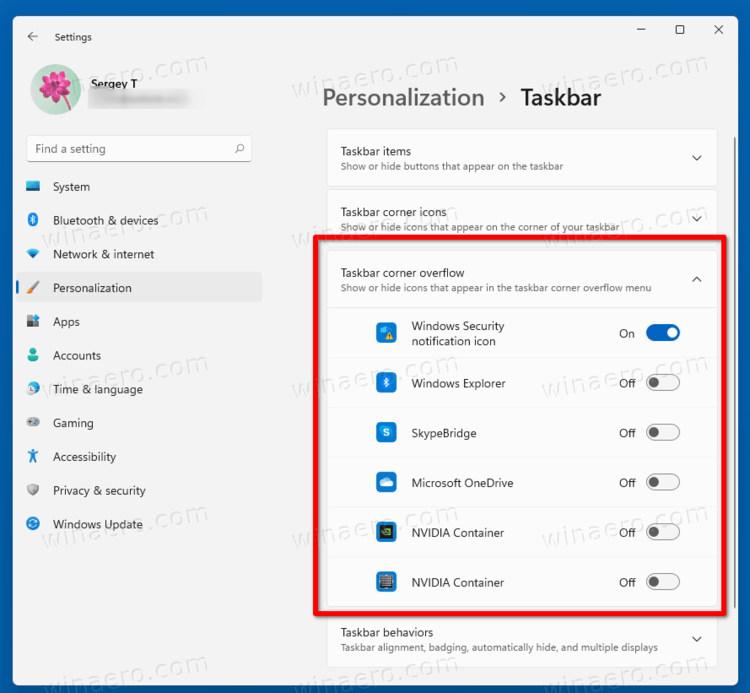Enable the SkypeBridge toggle
This screenshot has height=693, width=750.
point(663,432)
